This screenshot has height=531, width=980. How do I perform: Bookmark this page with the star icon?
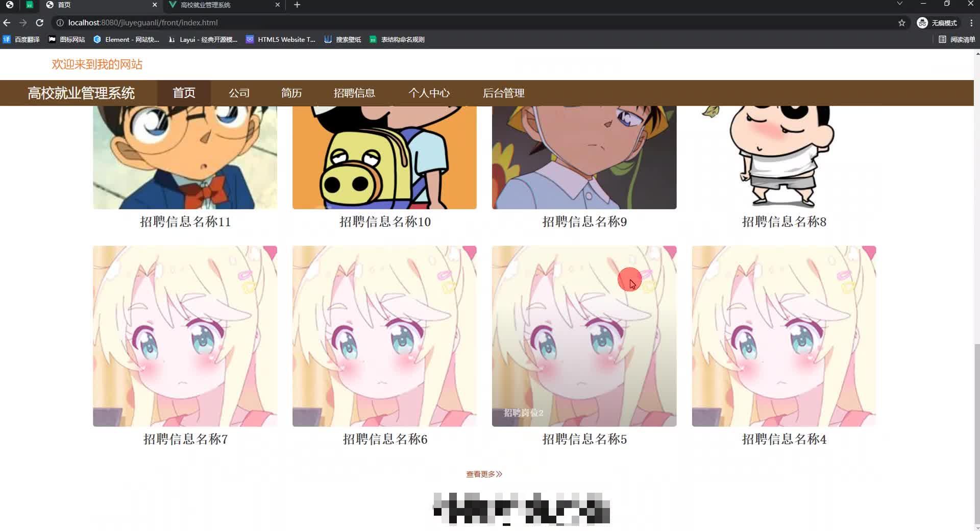coord(902,22)
